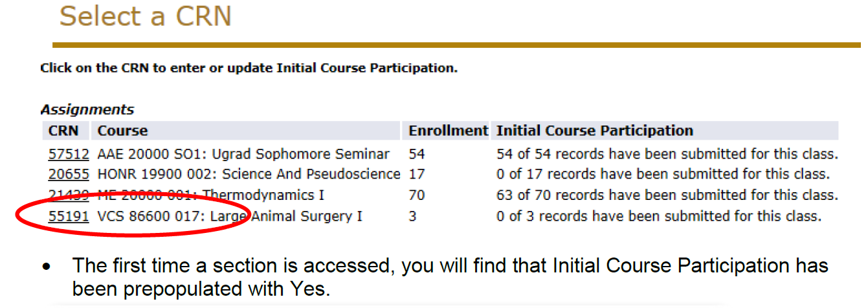Click enrollment value 17
Screen dimensions: 868x308
point(417,174)
